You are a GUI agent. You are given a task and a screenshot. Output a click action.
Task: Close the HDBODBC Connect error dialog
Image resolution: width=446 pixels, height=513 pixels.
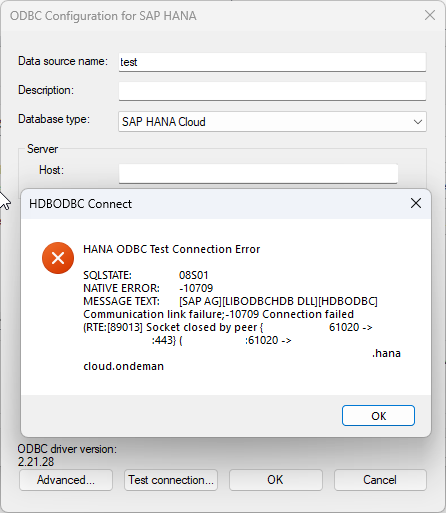tap(416, 203)
